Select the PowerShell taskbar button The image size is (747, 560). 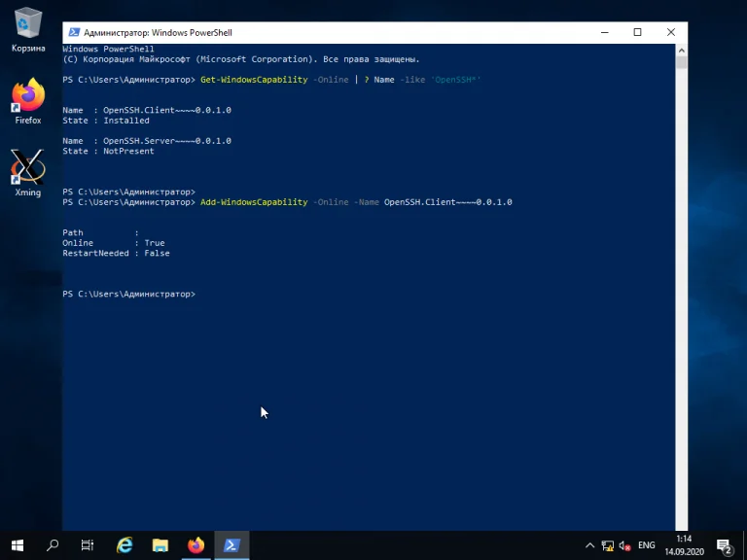(x=232, y=545)
